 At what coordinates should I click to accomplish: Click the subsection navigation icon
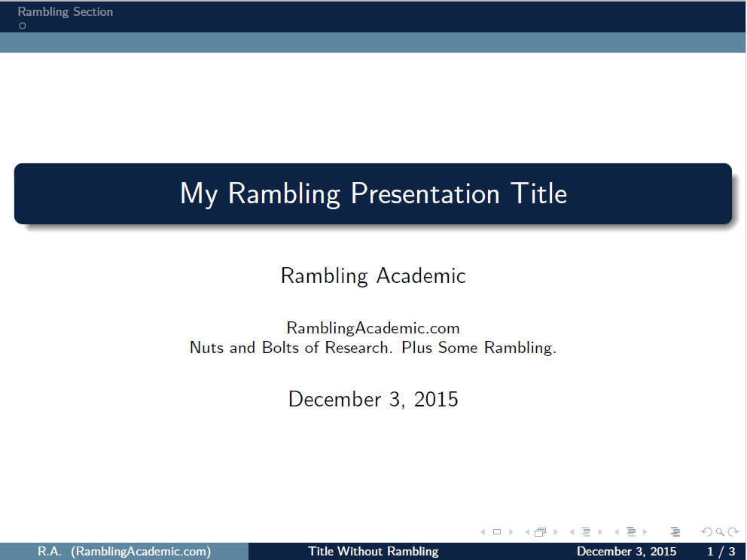pos(587,531)
